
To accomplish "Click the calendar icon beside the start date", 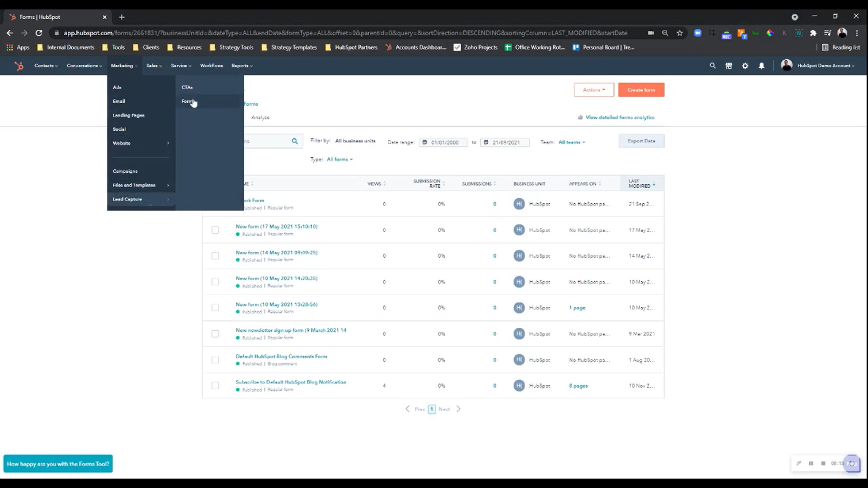I will pos(425,142).
